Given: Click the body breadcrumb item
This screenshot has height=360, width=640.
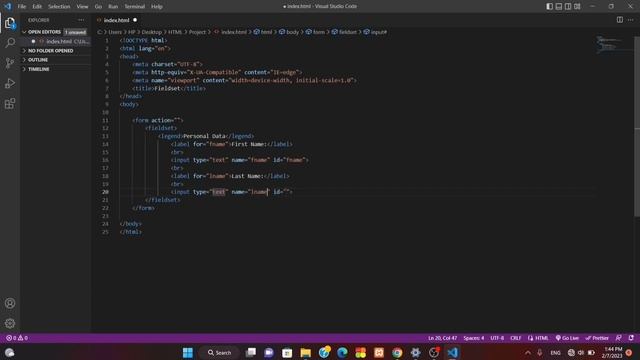Looking at the screenshot, I should [x=289, y=32].
